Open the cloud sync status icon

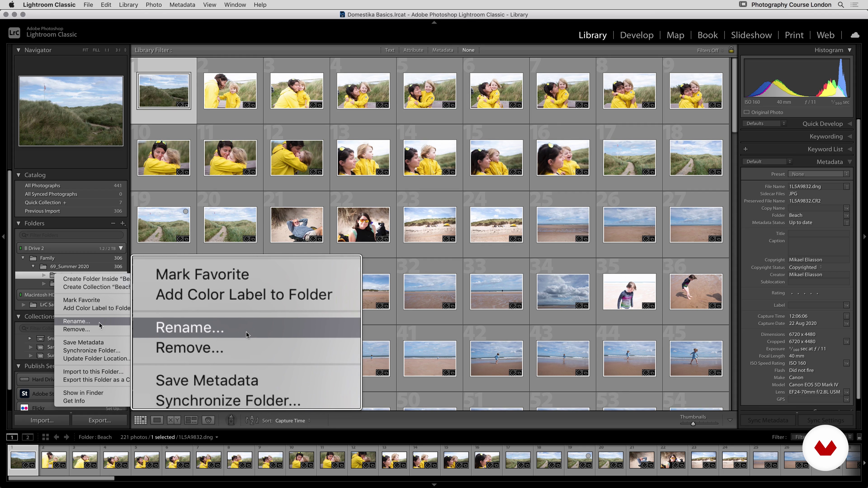point(855,35)
